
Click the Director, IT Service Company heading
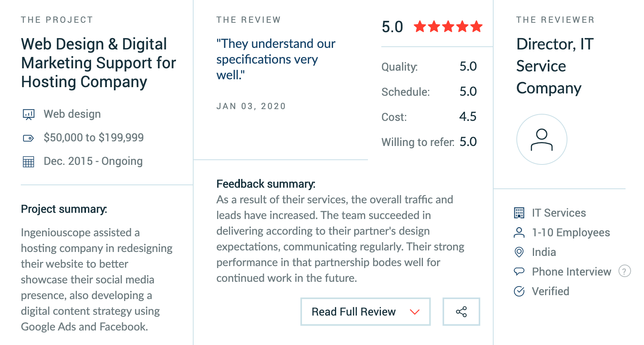555,66
